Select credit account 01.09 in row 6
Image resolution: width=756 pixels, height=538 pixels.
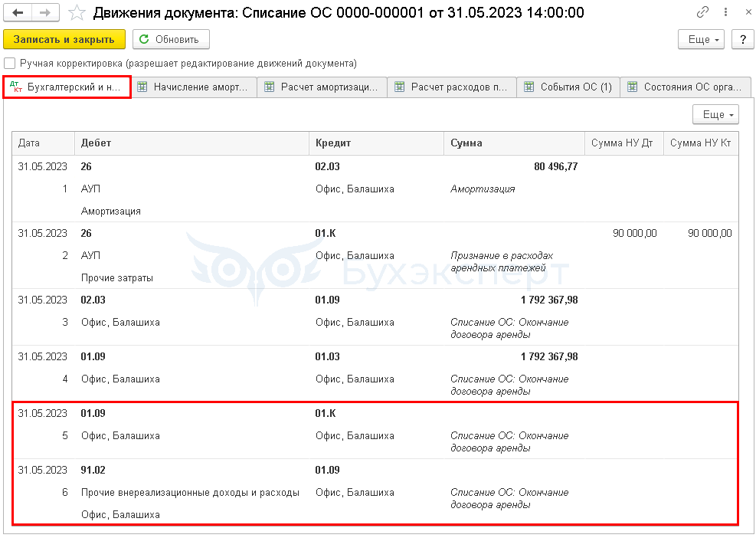327,471
